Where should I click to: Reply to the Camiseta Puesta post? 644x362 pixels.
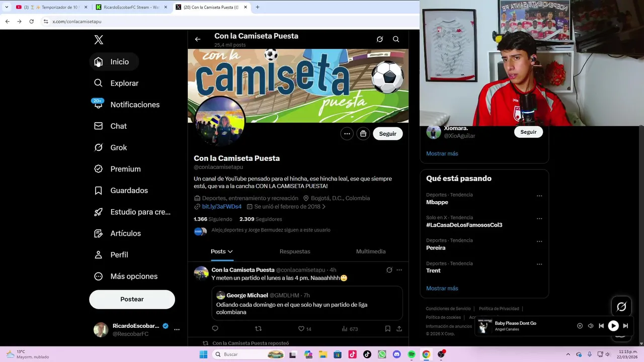tap(215, 329)
